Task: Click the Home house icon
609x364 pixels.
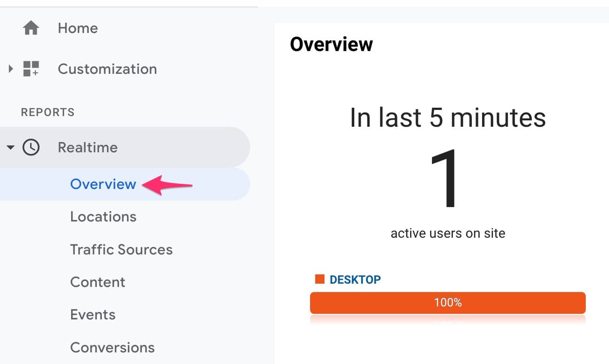Action: click(31, 28)
